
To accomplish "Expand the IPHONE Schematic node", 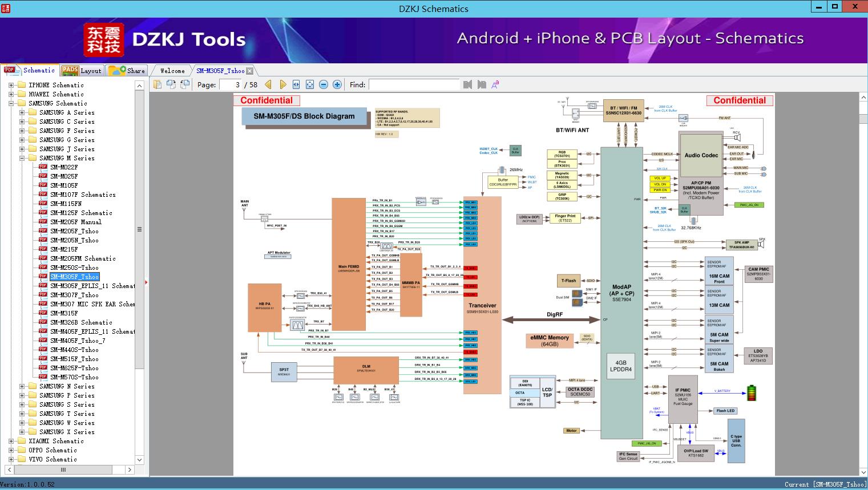I will [x=11, y=85].
